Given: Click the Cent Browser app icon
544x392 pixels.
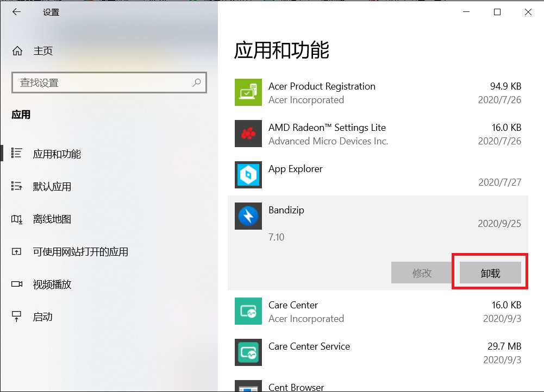Looking at the screenshot, I should [x=248, y=386].
